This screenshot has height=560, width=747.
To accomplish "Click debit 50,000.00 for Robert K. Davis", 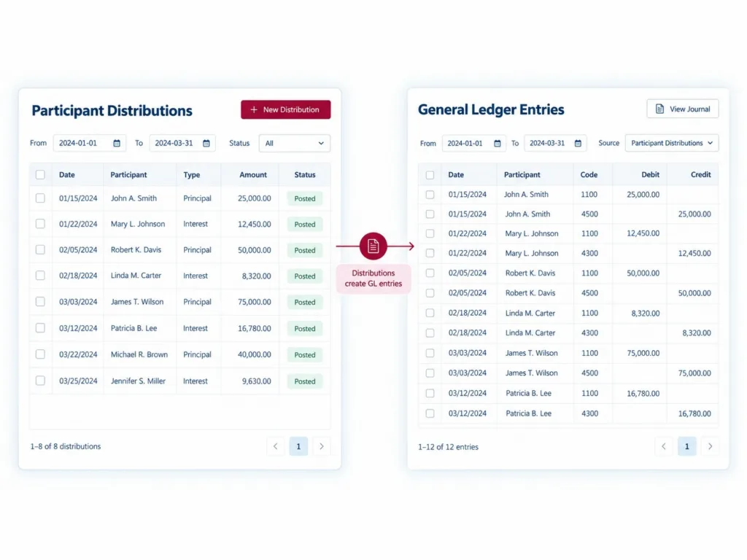I will point(643,273).
